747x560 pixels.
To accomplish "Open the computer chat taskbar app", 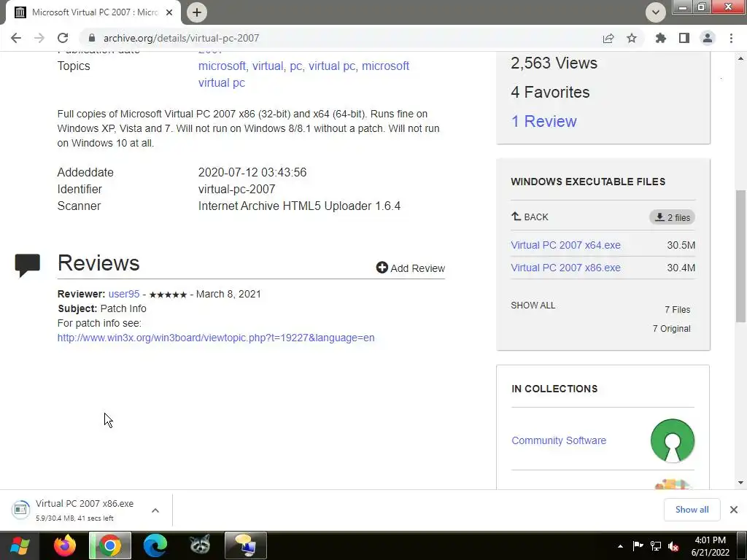I will 246,545.
